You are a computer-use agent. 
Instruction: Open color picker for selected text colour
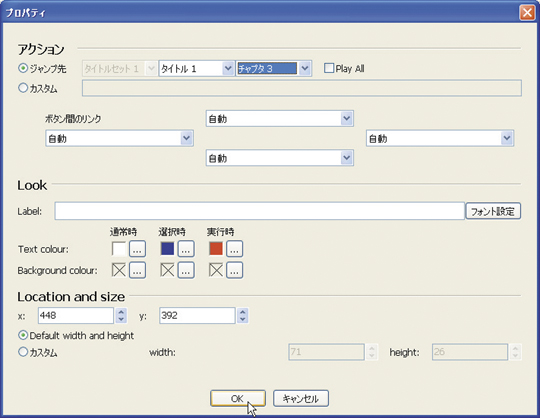[186, 249]
